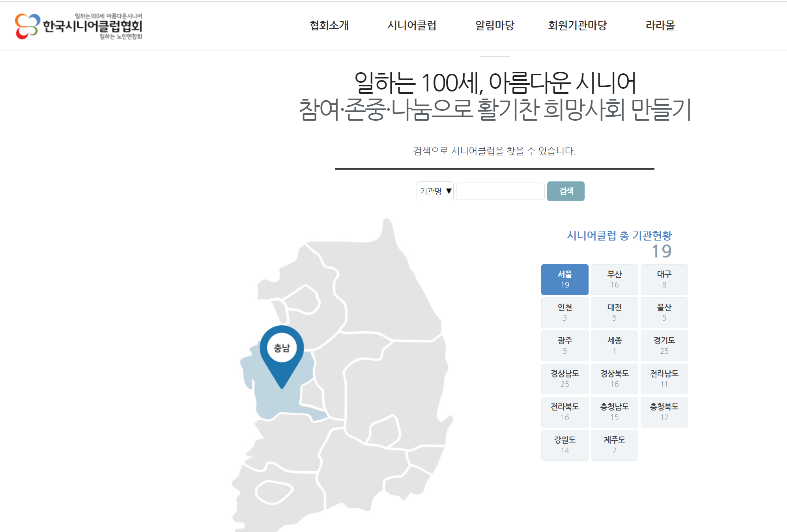Screen dimensions: 787x532
Task: Choose the 충청남도 region tile
Action: click(614, 412)
